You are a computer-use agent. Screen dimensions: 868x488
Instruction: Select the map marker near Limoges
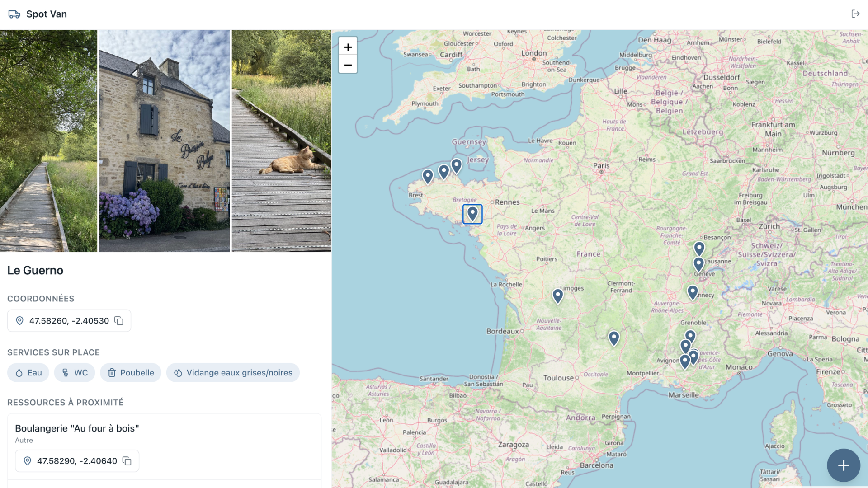tap(558, 296)
